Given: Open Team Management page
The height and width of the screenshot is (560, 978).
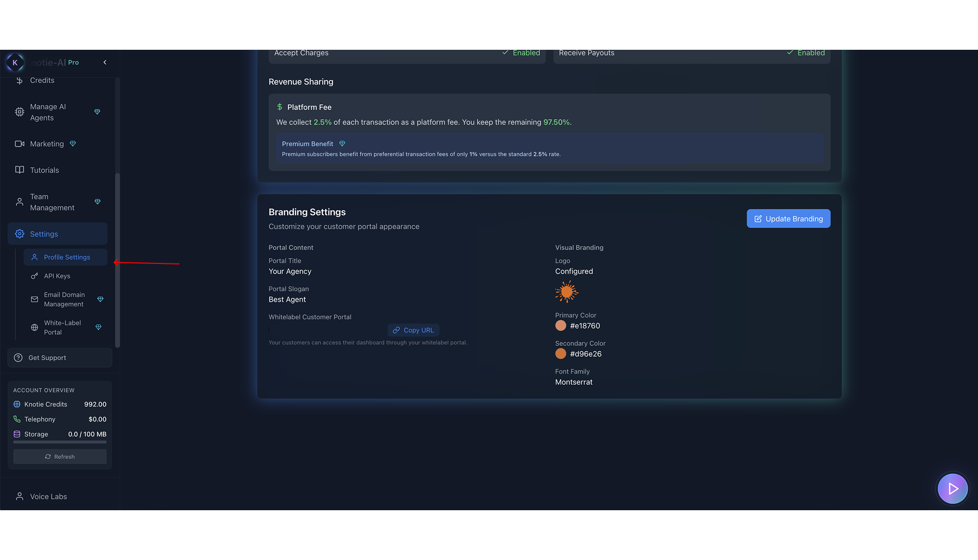Looking at the screenshot, I should click(x=58, y=202).
